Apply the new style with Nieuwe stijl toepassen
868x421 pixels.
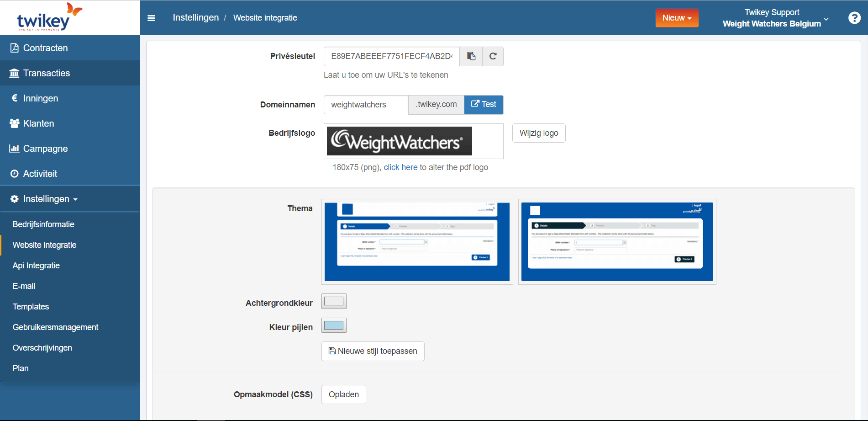click(373, 351)
